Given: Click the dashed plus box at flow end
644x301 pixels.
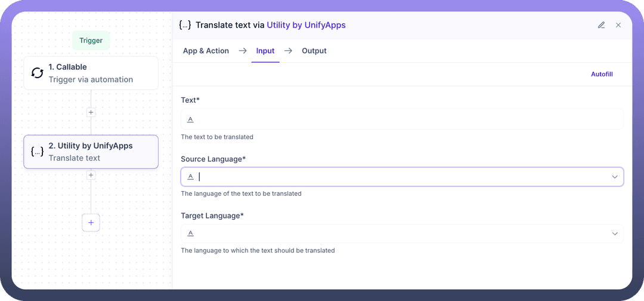Looking at the screenshot, I should (x=91, y=222).
